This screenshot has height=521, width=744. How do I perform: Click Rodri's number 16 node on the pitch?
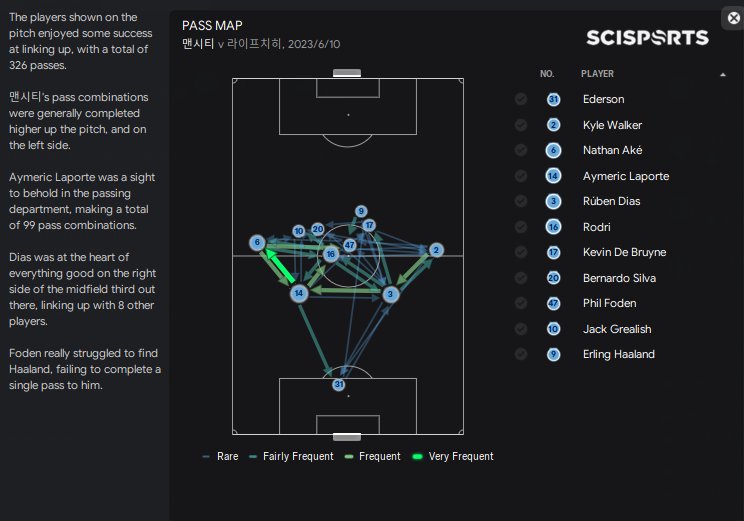tap(331, 254)
